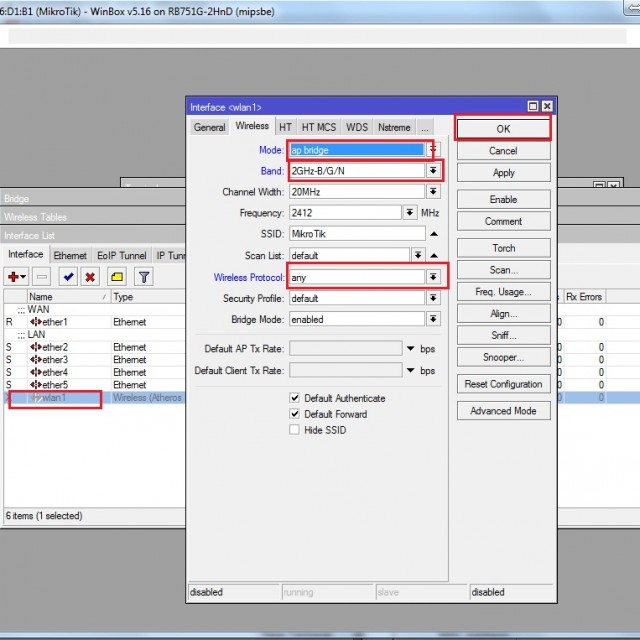Sort by the Rx Errors column header
The height and width of the screenshot is (640, 640).
pyautogui.click(x=584, y=297)
